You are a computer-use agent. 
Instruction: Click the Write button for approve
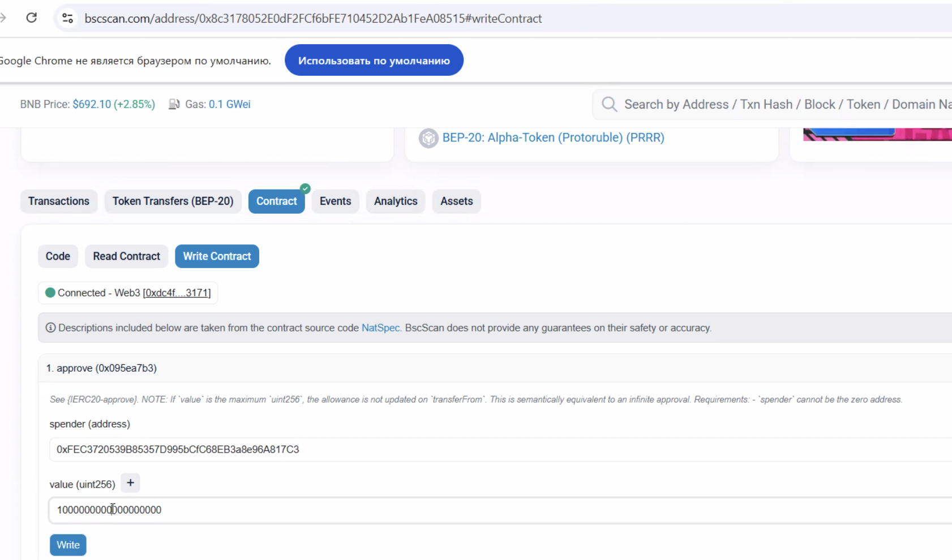click(68, 545)
